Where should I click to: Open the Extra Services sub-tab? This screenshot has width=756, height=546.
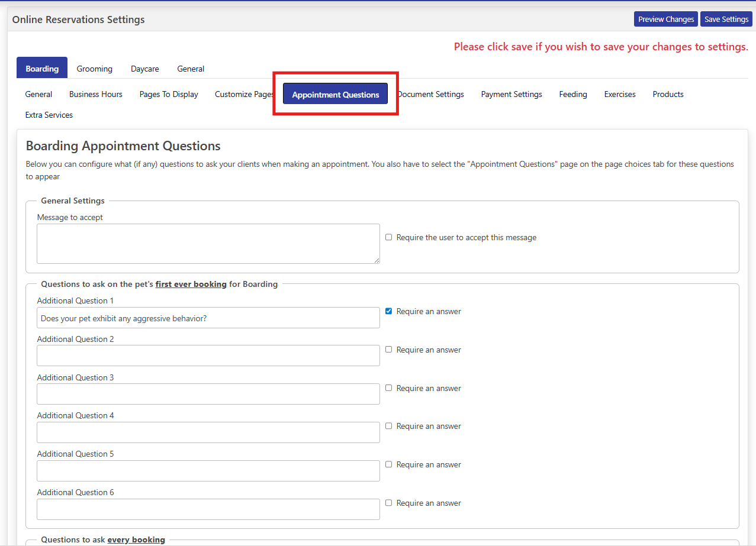49,115
